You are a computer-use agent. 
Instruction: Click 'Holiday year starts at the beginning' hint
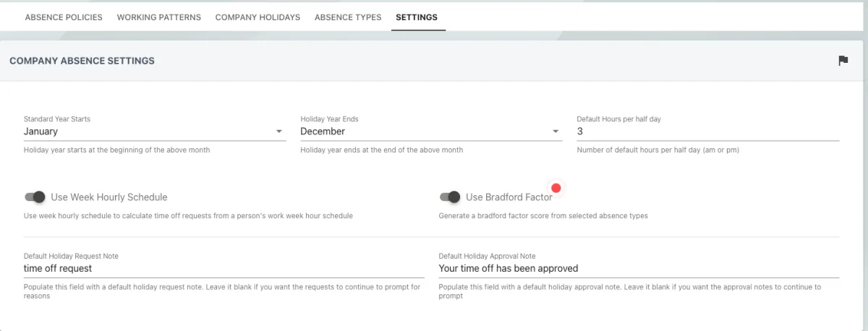point(117,150)
